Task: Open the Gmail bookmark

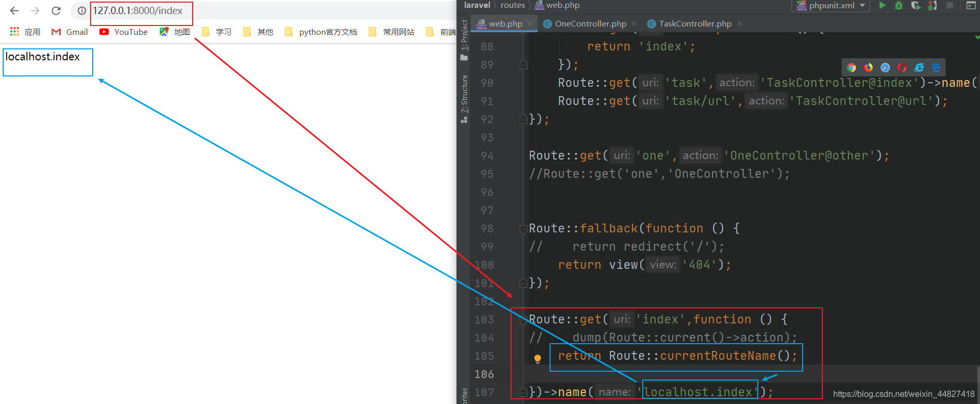Action: (70, 32)
